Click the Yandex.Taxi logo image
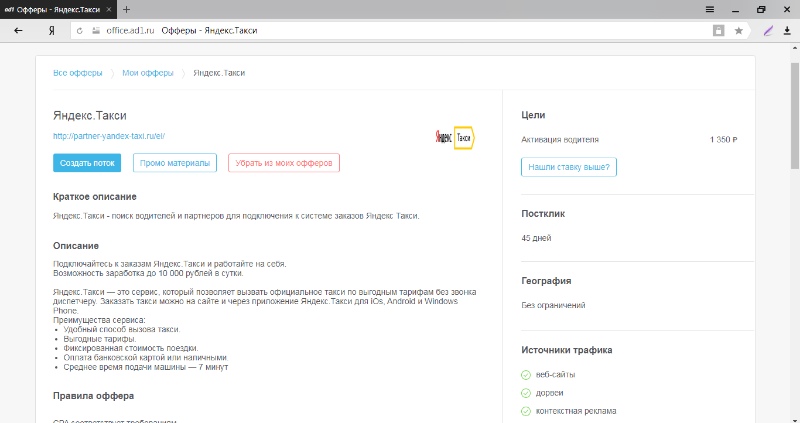This screenshot has height=423, width=800. 454,137
